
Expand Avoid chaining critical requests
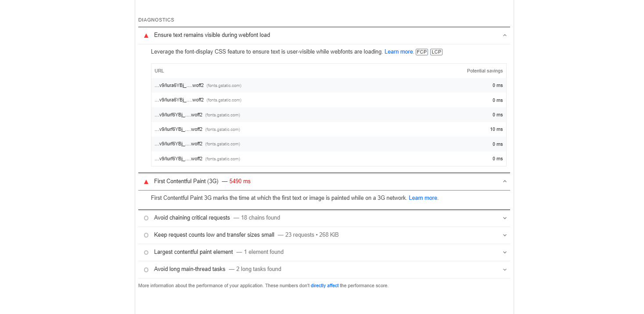coord(504,218)
